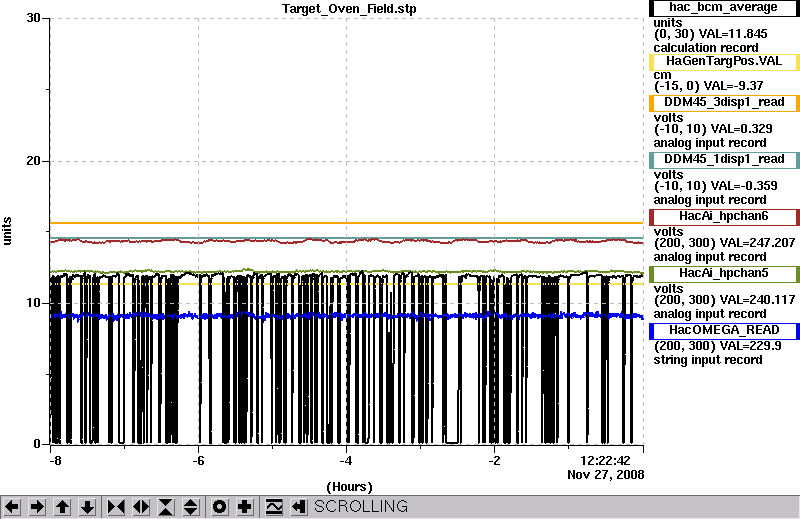Select the HacAi_hpchan5 curve legend

(724, 274)
